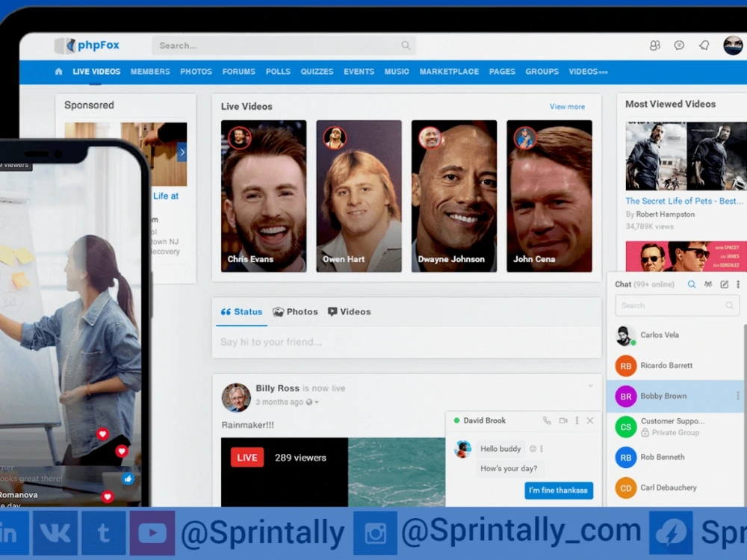Image resolution: width=747 pixels, height=560 pixels.
Task: Click the LIVE badge on video
Action: tap(247, 458)
